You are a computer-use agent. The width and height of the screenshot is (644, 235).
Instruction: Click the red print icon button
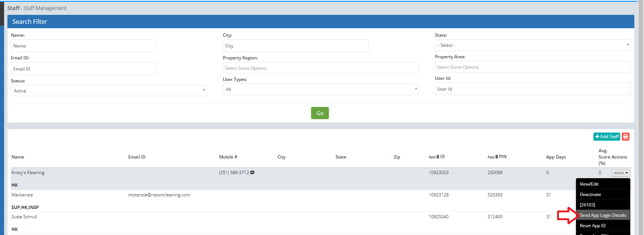pos(625,137)
